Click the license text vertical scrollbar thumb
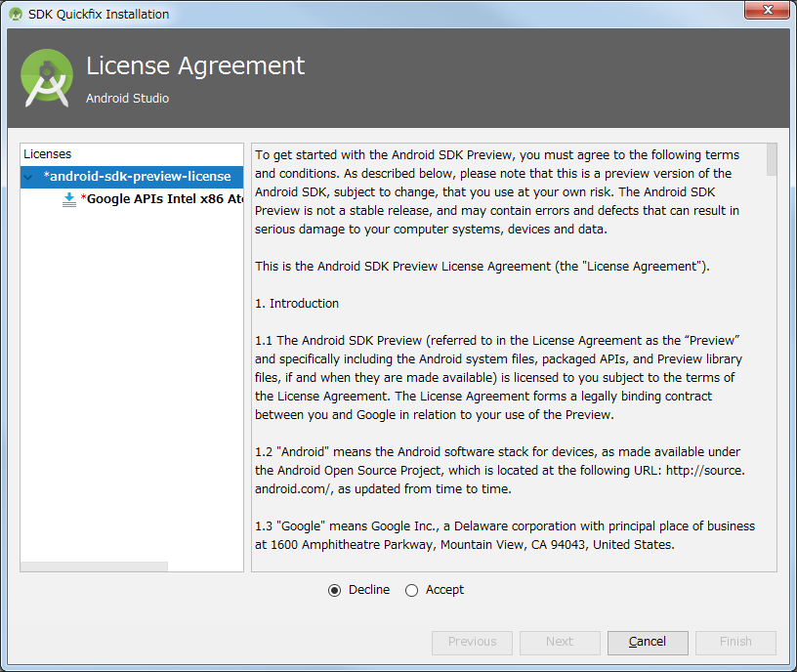 (x=772, y=159)
